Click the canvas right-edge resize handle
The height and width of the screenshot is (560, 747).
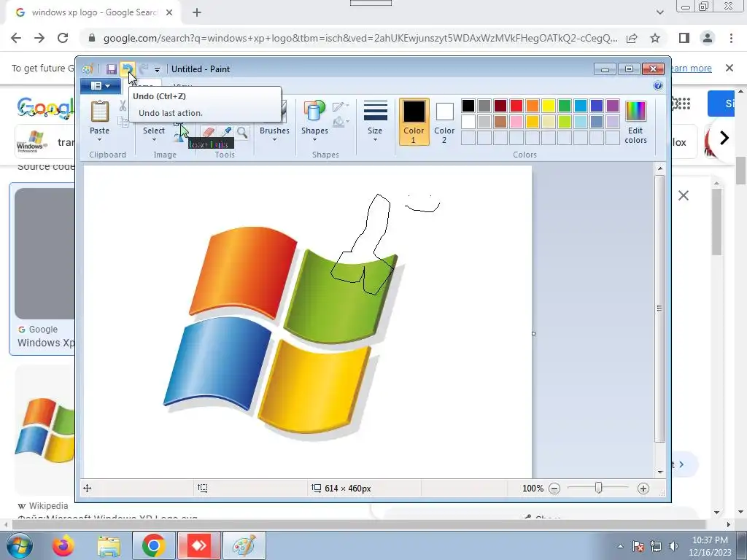point(533,333)
